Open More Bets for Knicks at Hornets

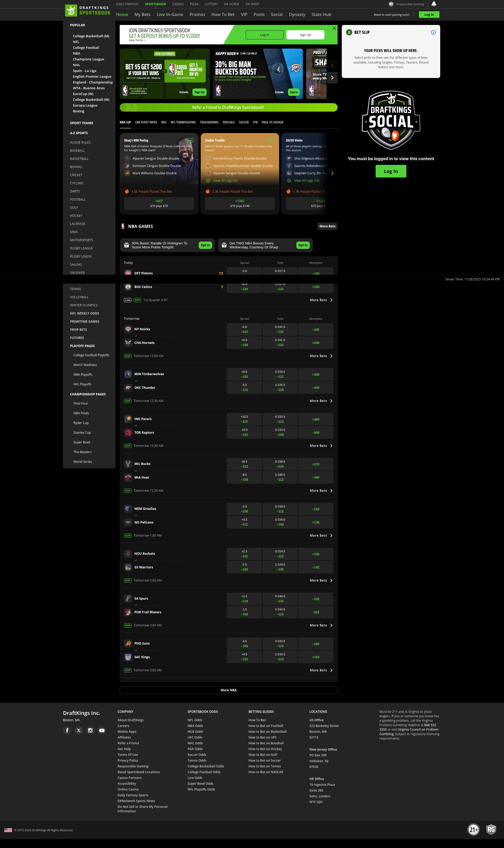pyautogui.click(x=321, y=356)
